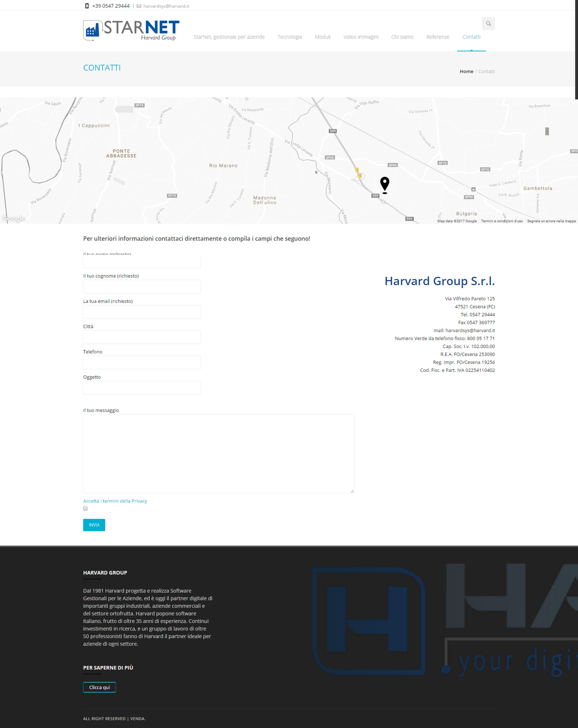Image resolution: width=578 pixels, height=728 pixels.
Task: Click the black map pin marker
Action: pyautogui.click(x=385, y=185)
